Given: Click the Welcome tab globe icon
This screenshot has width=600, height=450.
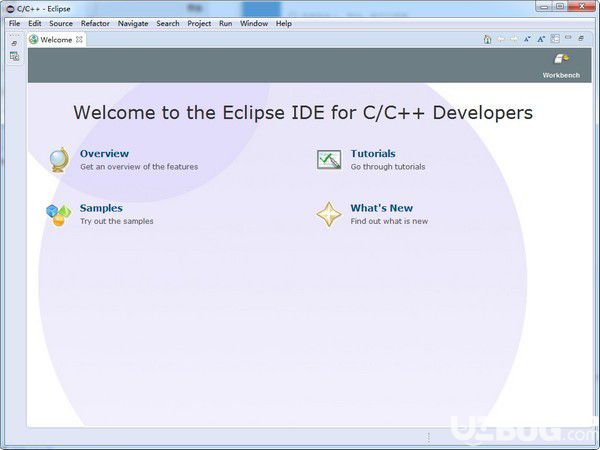Looking at the screenshot, I should (34, 39).
